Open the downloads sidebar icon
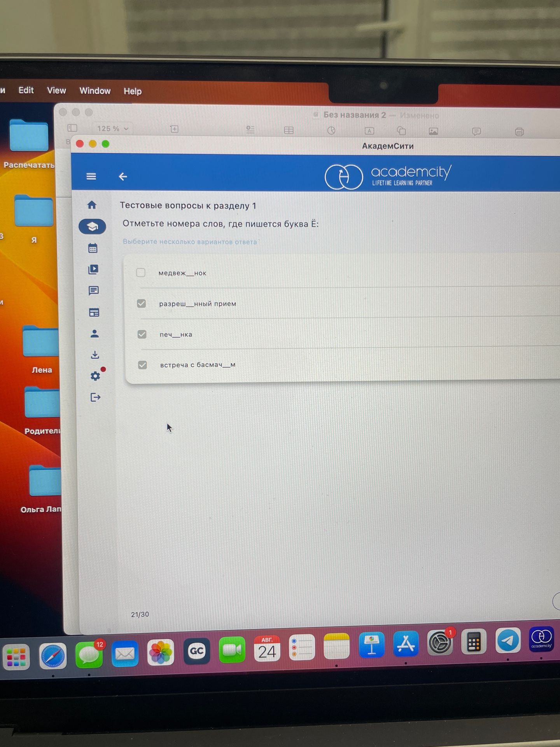 [95, 355]
